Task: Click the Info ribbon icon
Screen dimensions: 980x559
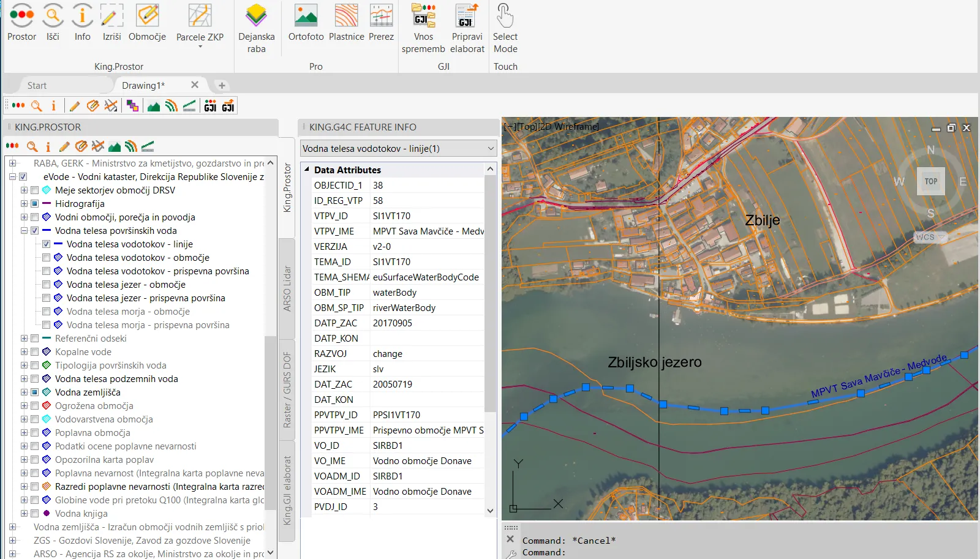Action: coord(82,17)
